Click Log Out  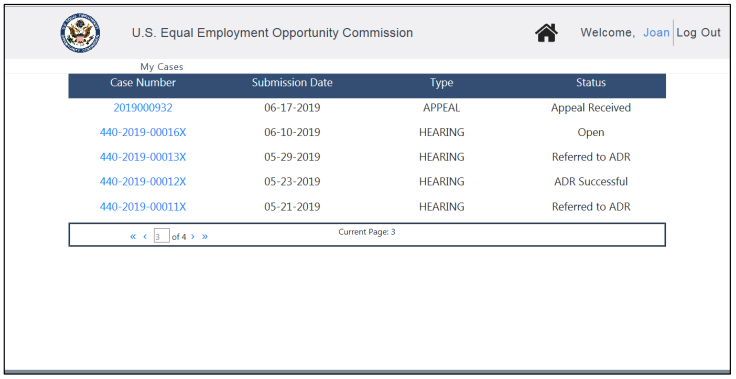698,32
